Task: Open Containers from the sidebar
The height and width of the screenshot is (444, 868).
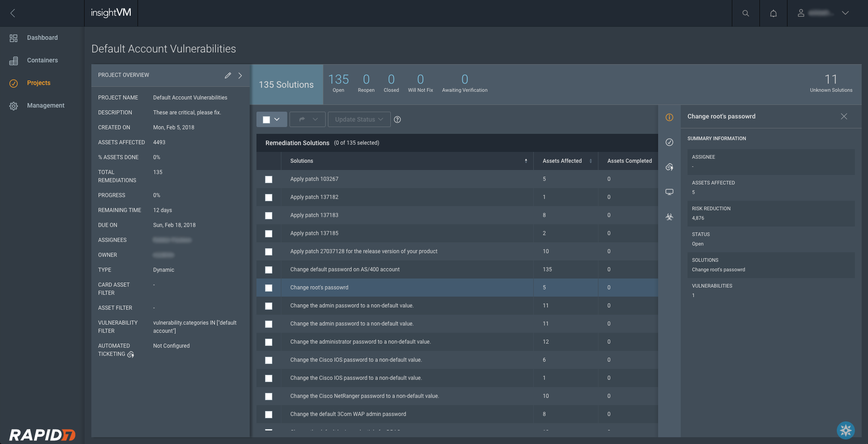Action: (x=43, y=60)
